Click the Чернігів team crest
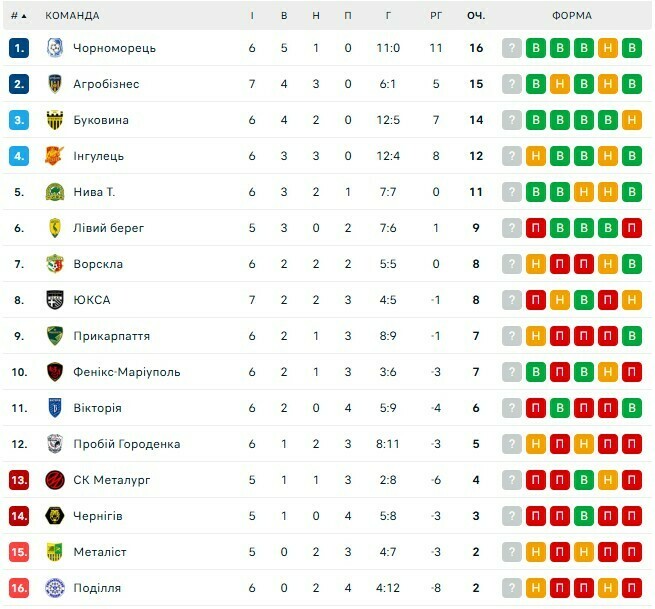This screenshot has width=655, height=609. click(x=55, y=516)
